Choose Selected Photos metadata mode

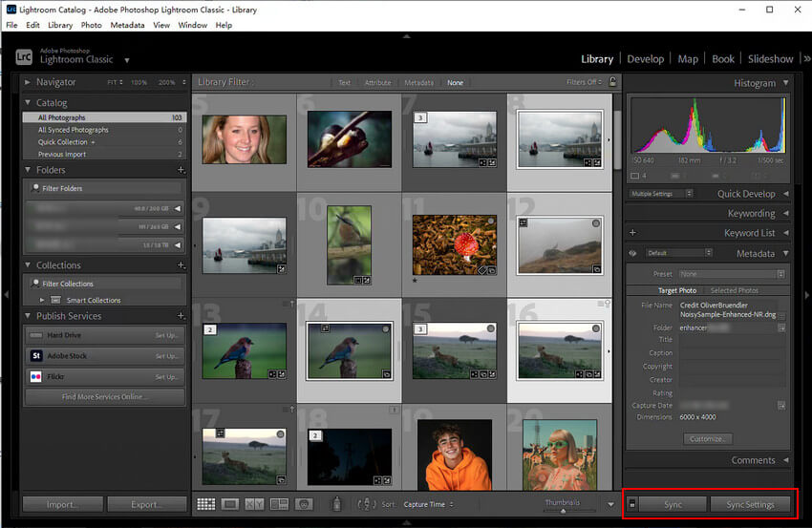734,290
